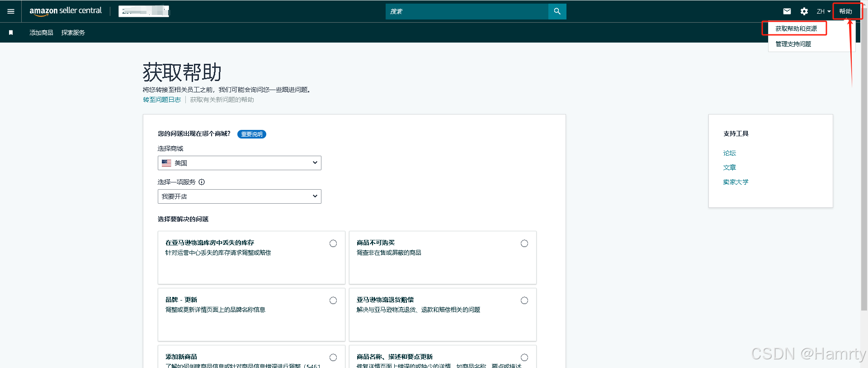Click the 选择要解决的问题 label

point(183,219)
